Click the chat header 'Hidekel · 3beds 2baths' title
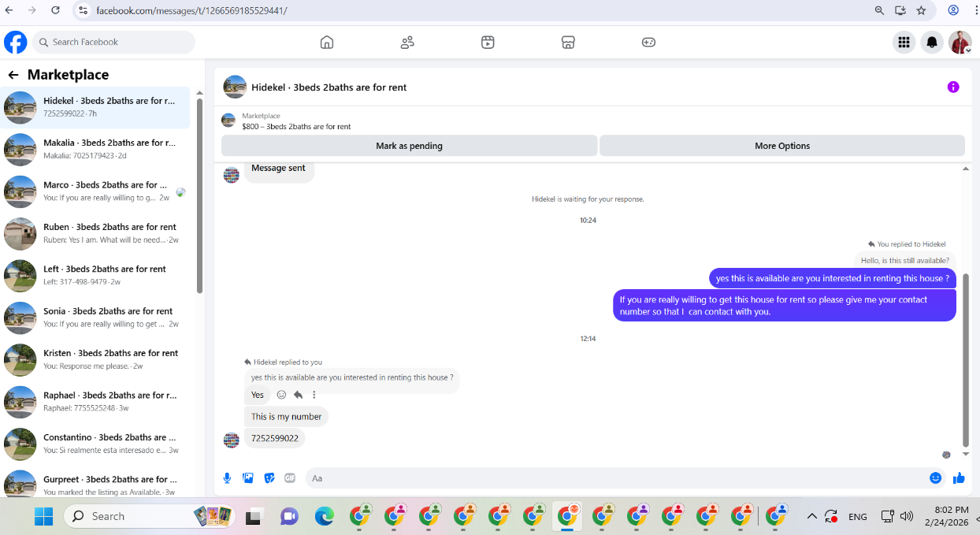This screenshot has width=980, height=535. pos(329,87)
